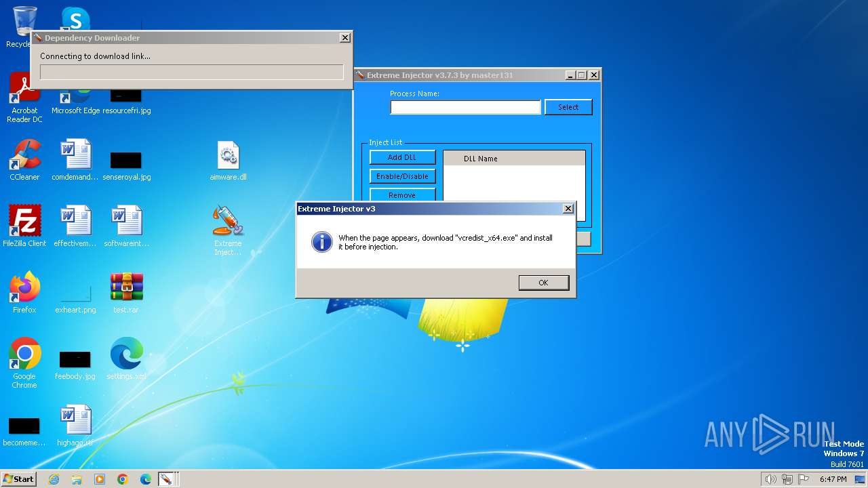The width and height of the screenshot is (868, 488).
Task: Launch Firefox from the desktop
Action: point(24,293)
